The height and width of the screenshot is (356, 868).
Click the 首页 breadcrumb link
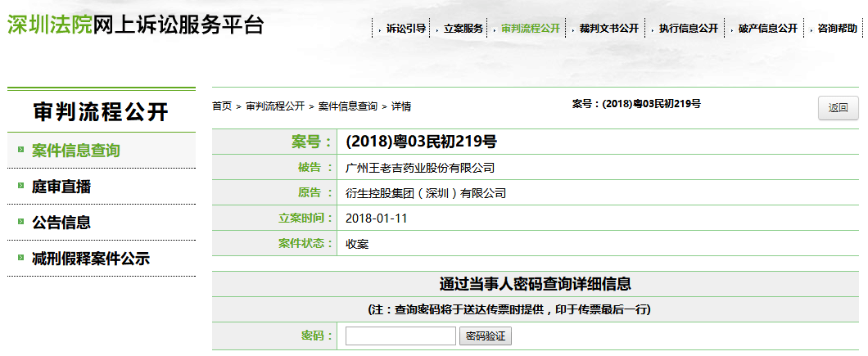221,106
